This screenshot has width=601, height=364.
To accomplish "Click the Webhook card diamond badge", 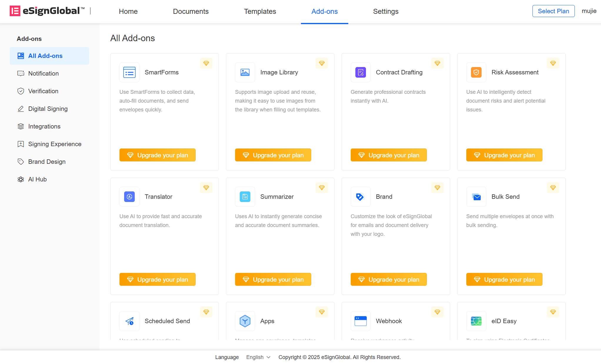I will point(437,312).
